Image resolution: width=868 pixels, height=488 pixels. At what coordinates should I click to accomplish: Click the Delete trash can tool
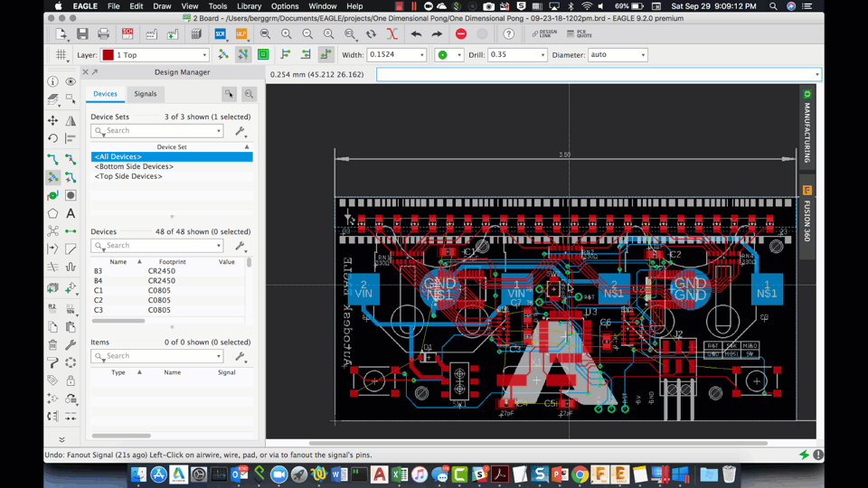coord(52,344)
